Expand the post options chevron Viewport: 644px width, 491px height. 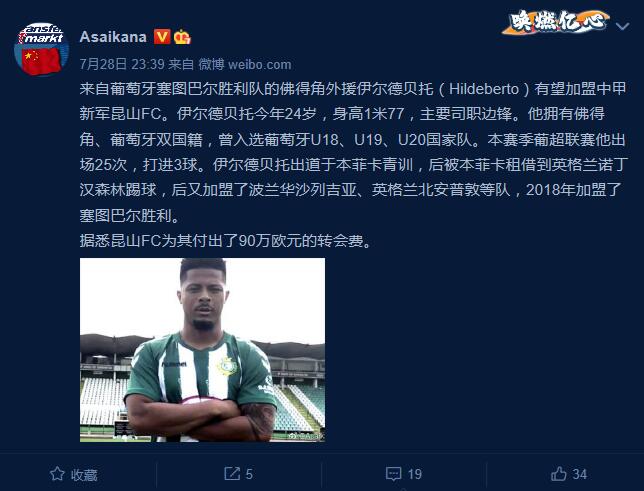tap(623, 26)
